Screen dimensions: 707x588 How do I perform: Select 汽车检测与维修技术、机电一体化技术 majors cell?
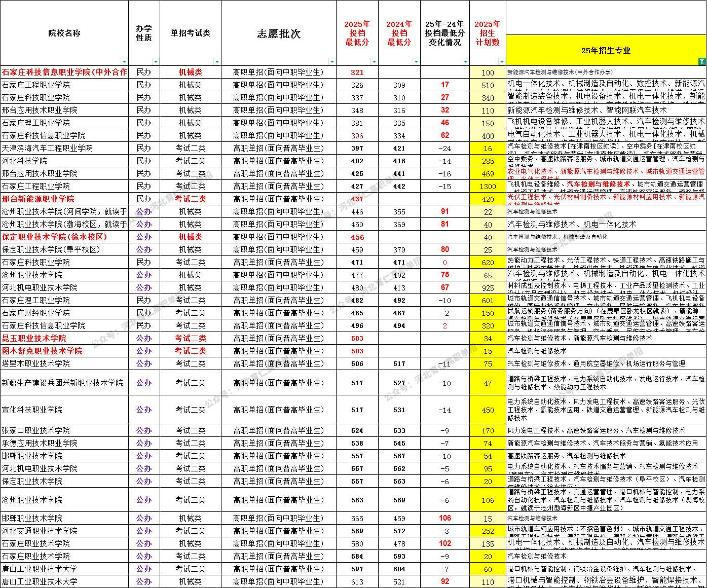coord(606,224)
